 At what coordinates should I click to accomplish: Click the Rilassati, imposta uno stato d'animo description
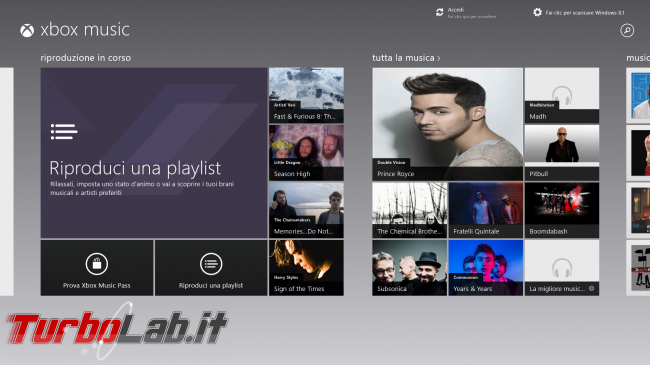tap(142, 188)
